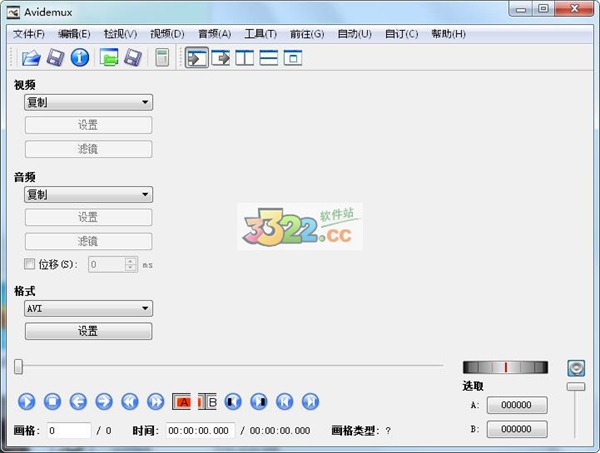This screenshot has width=600, height=453.
Task: Enable the 位移(S) audio shift checkbox
Action: point(29,264)
